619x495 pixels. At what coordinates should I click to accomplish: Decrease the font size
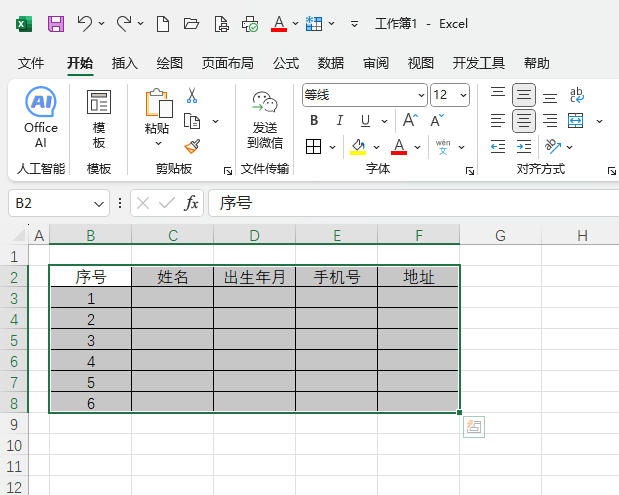[x=437, y=120]
